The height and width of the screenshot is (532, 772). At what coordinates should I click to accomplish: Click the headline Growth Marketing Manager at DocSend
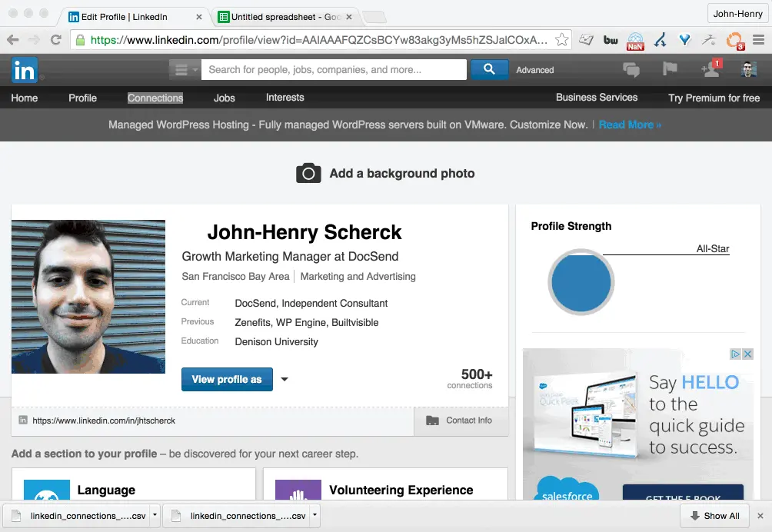(290, 257)
